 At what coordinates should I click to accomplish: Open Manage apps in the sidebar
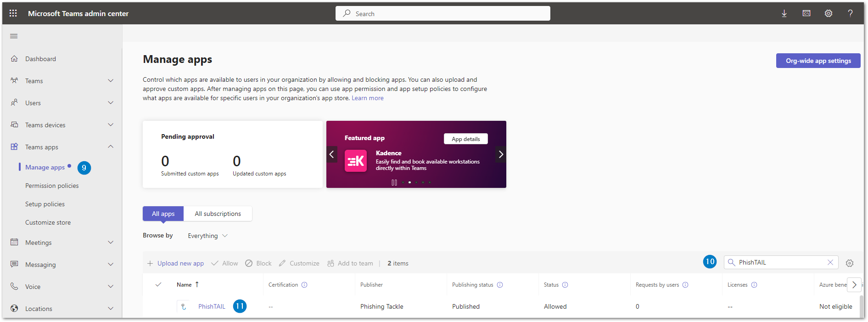[45, 167]
